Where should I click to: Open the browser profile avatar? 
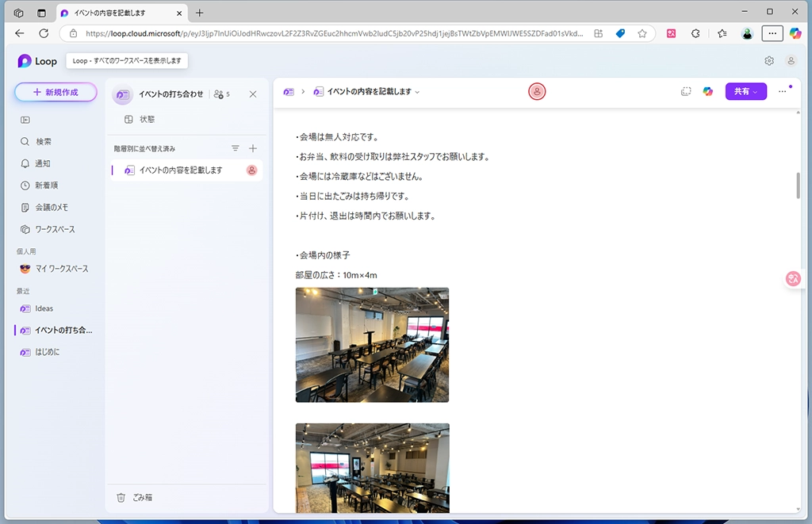[x=747, y=33]
